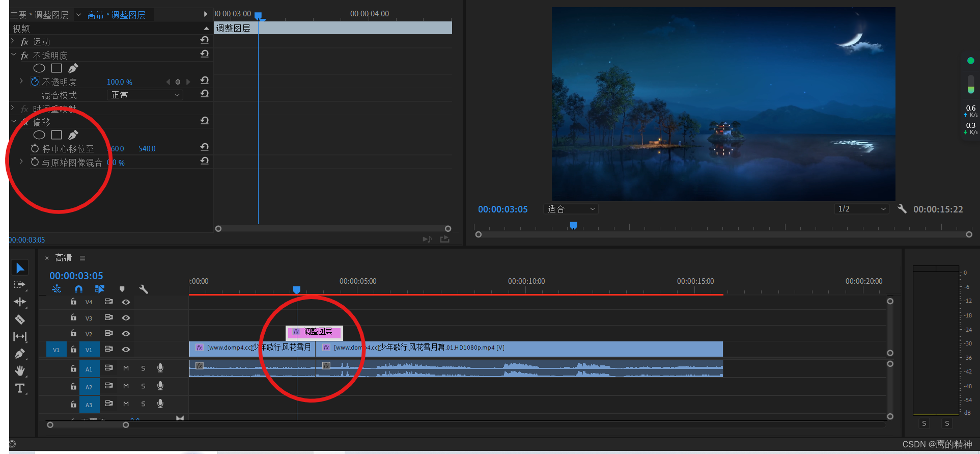Reset the Opacity effect
980x454 pixels.
[x=205, y=54]
